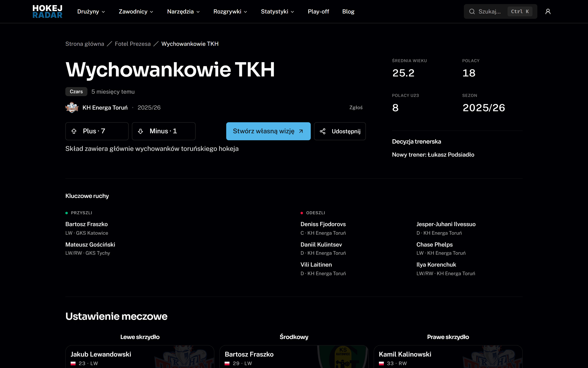
Task: Click the diagonal arrow on Stwórz własną wizję
Action: click(301, 131)
